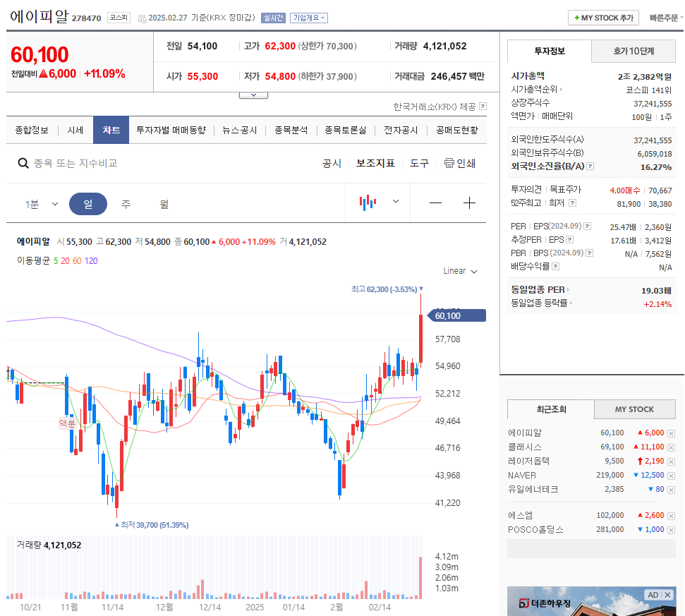The width and height of the screenshot is (685, 616).
Task: Switch to the 시세 tab
Action: (x=75, y=131)
